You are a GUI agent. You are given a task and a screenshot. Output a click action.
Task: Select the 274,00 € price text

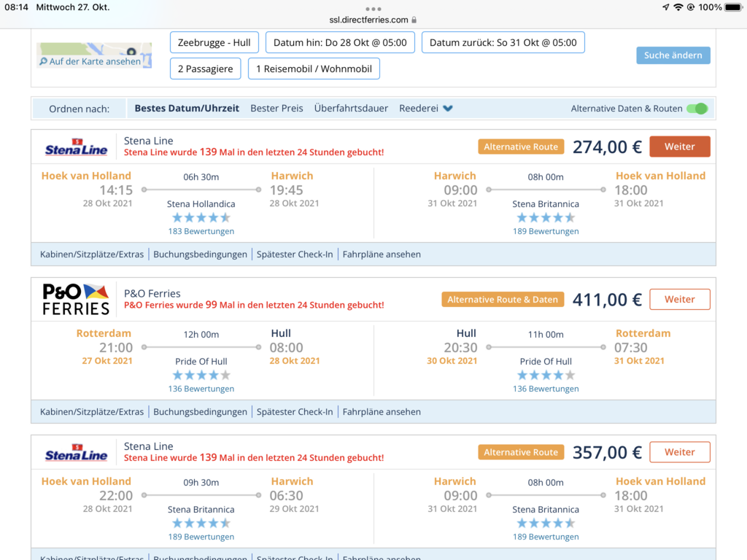click(x=607, y=147)
